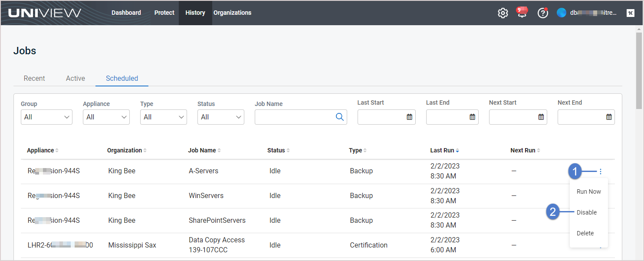Click Backup type in the A-Servers row

(x=361, y=171)
